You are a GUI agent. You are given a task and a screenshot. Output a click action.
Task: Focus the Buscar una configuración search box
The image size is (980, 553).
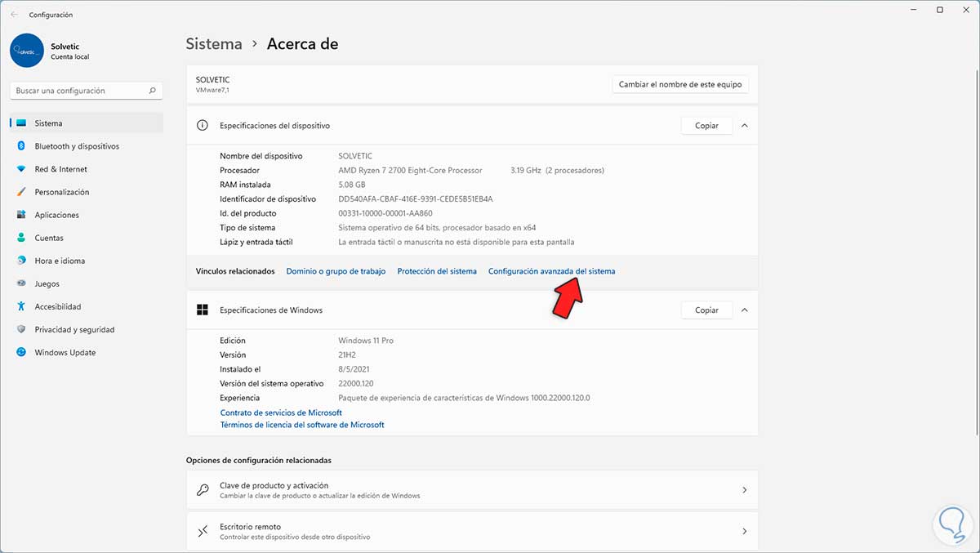point(87,91)
